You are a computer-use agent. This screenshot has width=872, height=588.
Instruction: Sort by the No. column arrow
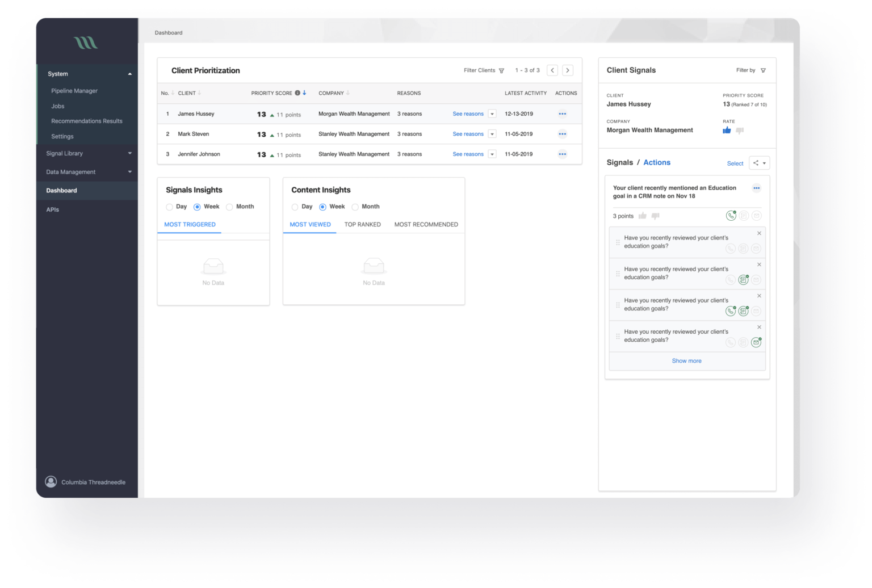coord(173,93)
